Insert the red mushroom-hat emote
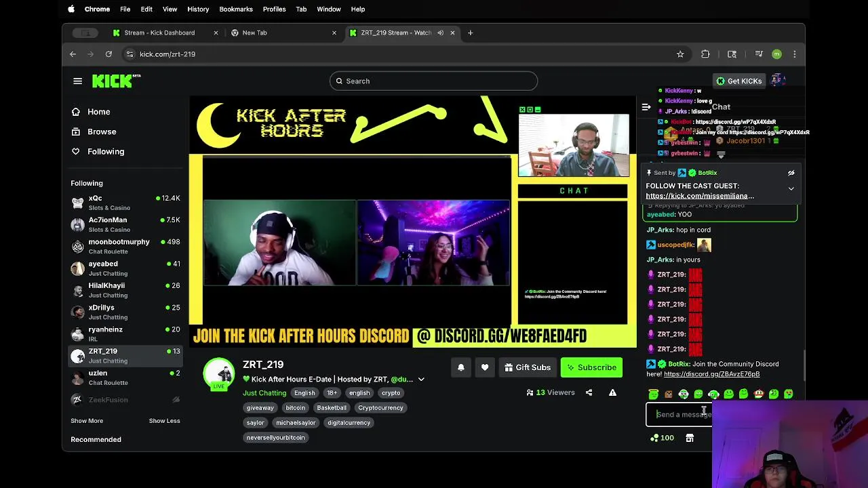This screenshot has width=868, height=488. tap(758, 394)
